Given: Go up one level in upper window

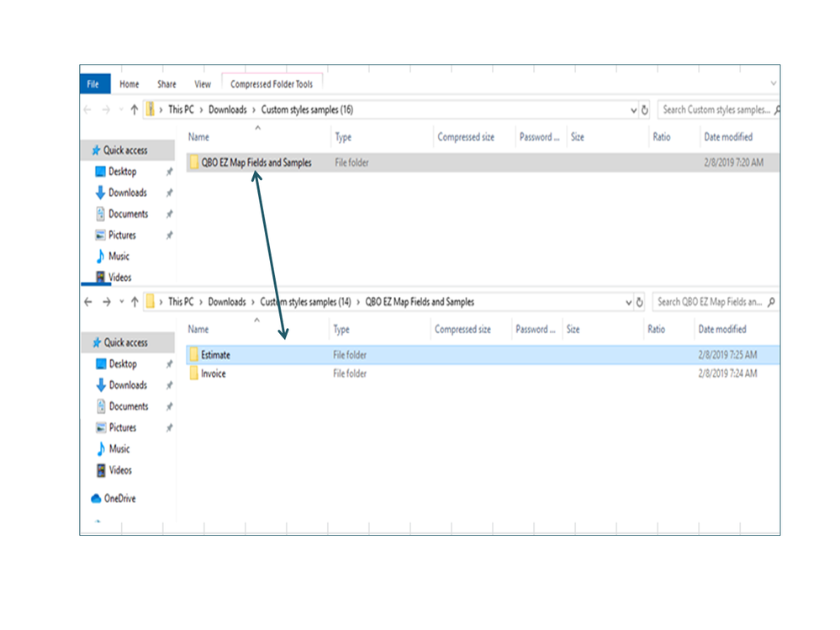Looking at the screenshot, I should [x=135, y=110].
